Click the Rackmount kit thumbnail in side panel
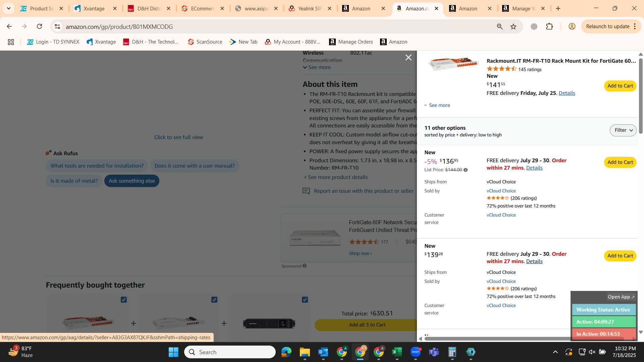 [x=453, y=63]
